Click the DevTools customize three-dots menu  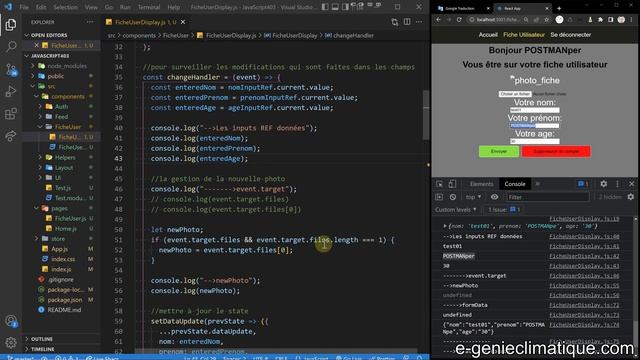tap(617, 184)
